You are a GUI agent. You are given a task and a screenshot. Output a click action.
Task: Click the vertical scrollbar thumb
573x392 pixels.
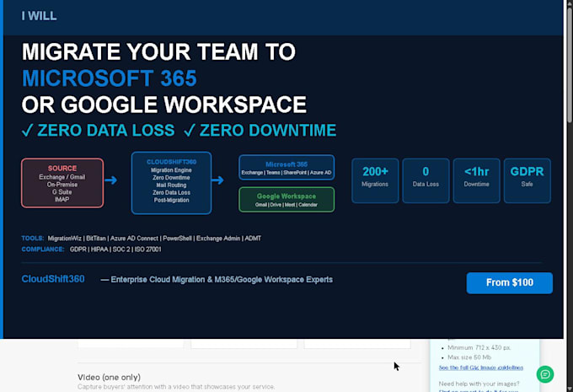[x=570, y=64]
